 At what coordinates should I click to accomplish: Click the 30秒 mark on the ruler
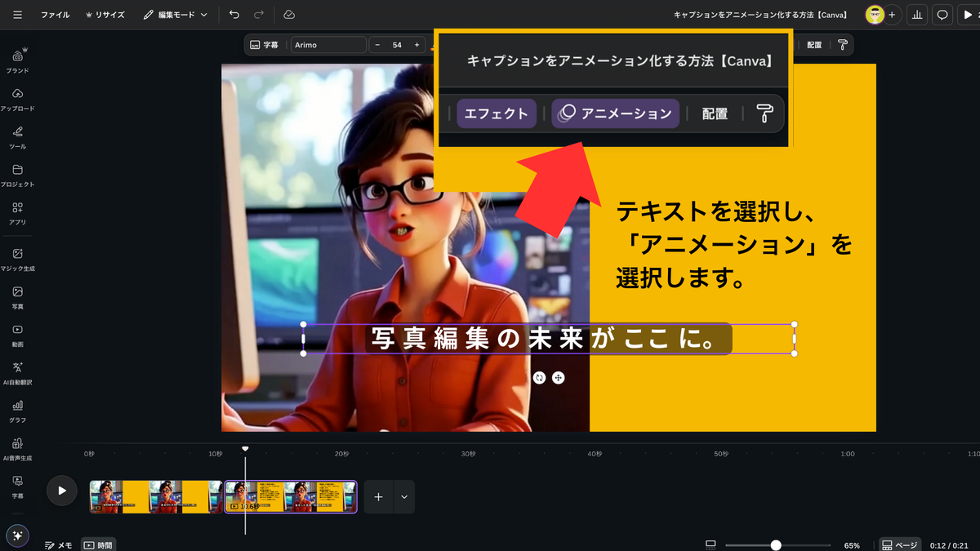tap(468, 454)
